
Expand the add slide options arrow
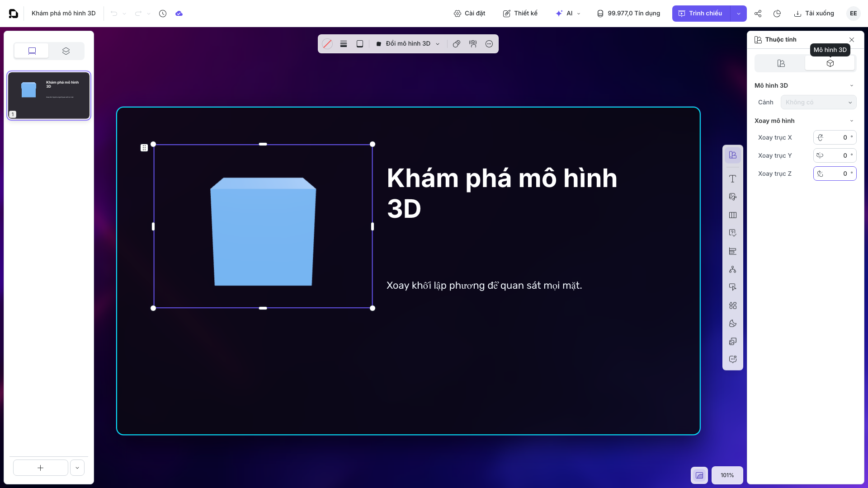(x=77, y=468)
